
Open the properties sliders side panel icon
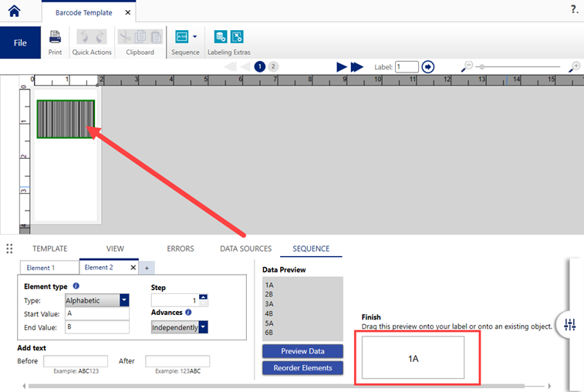(x=569, y=325)
